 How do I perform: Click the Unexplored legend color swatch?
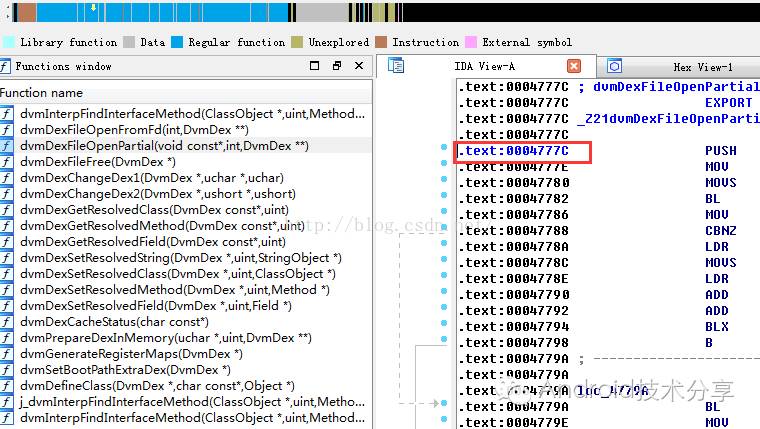coord(297,42)
